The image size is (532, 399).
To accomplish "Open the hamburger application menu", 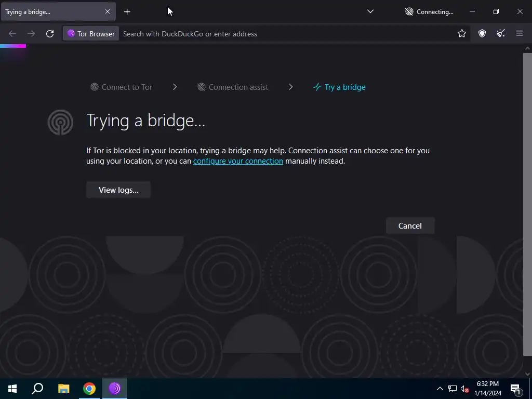I will click(x=519, y=33).
